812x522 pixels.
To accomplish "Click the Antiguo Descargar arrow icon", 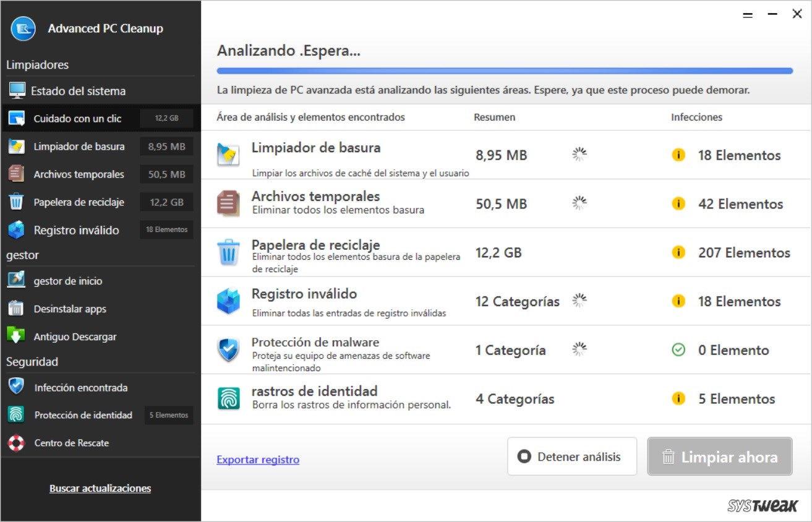I will [x=16, y=336].
